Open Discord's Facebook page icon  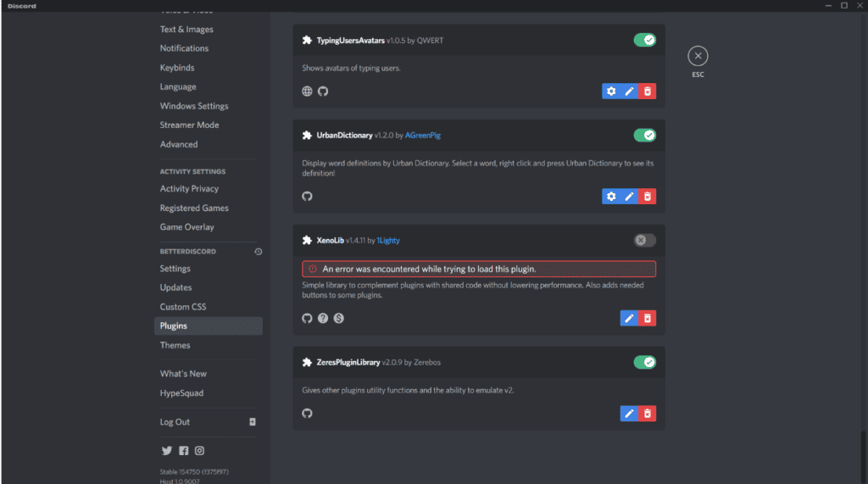184,451
